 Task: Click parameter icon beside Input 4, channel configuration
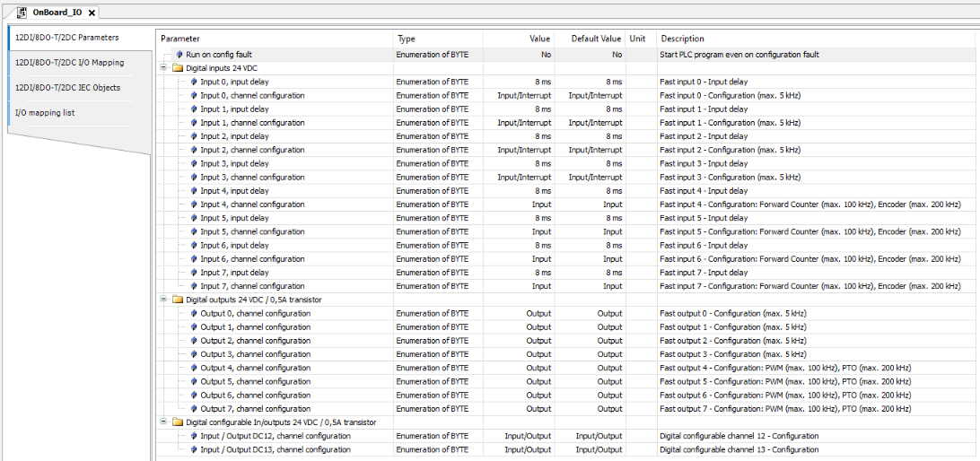(194, 204)
